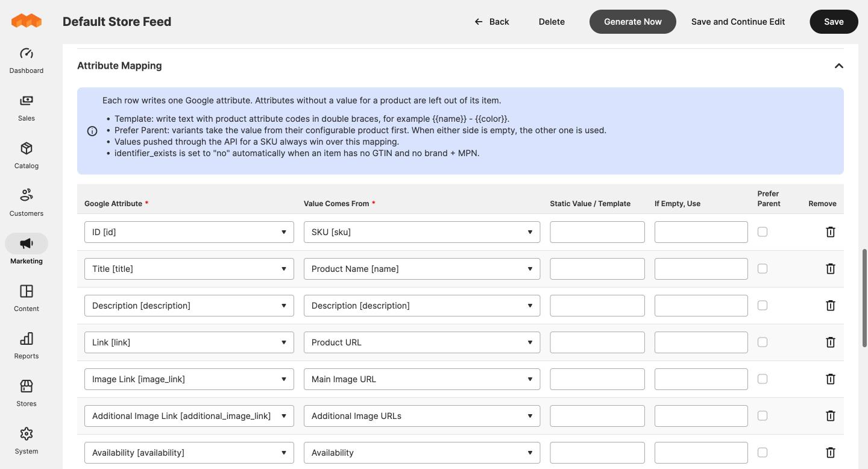Viewport: 868px width, 469px height.
Task: Open the Availability [availability] attribute dropdown
Action: point(189,453)
